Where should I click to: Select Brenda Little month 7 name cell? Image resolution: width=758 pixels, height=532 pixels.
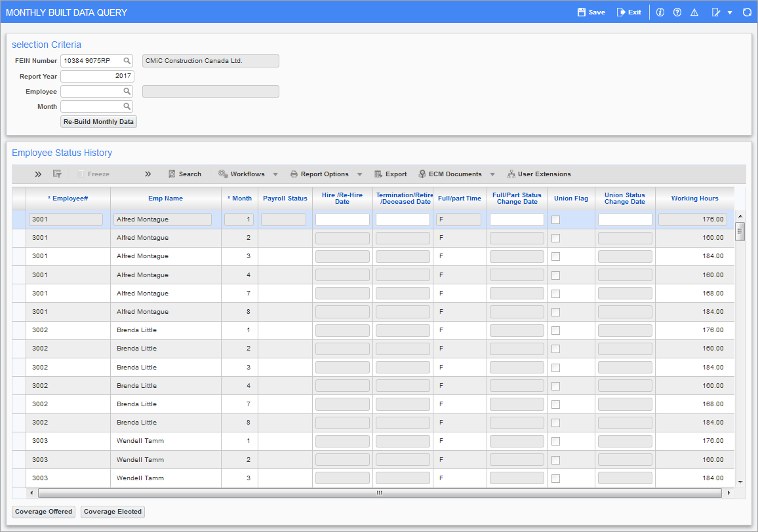pyautogui.click(x=166, y=404)
